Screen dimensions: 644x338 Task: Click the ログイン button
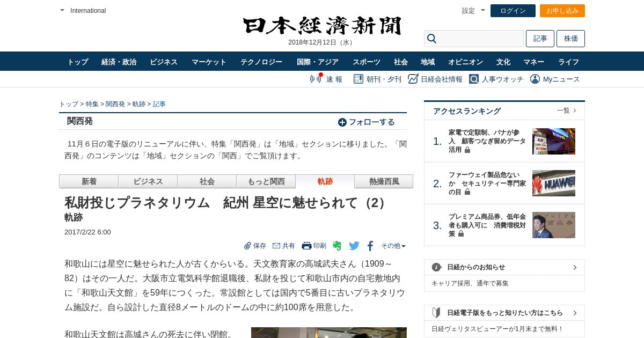(513, 11)
